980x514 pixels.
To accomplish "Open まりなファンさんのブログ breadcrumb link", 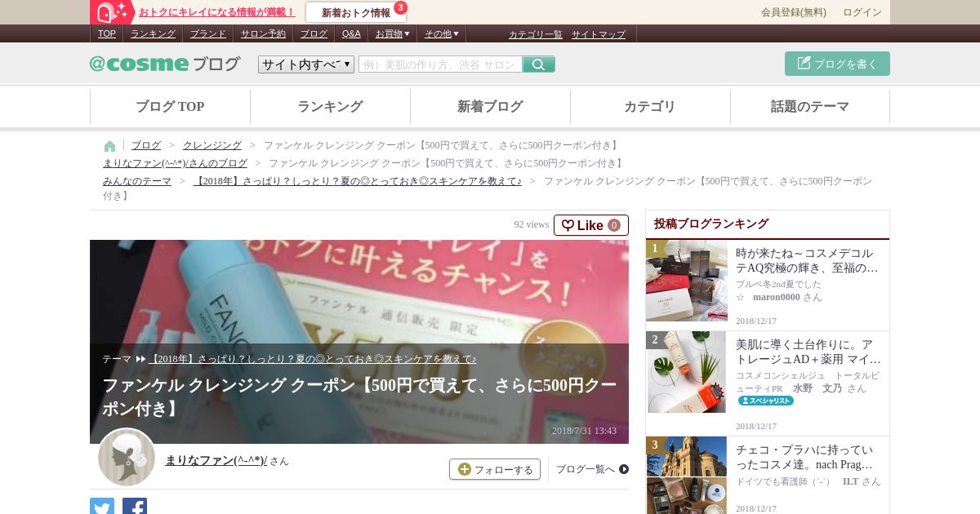I will (175, 163).
